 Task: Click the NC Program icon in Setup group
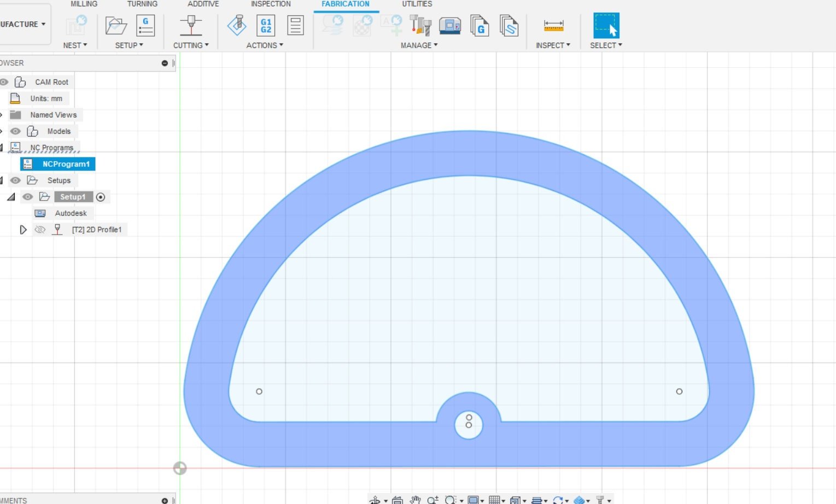point(145,26)
